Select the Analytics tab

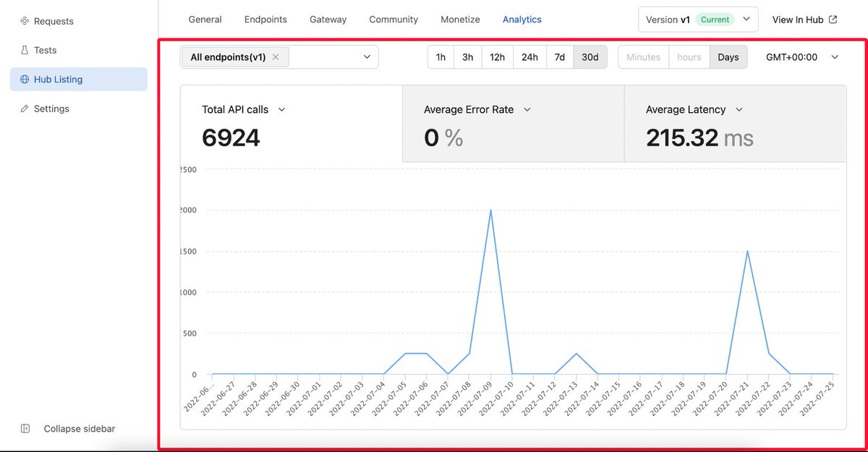tap(522, 20)
